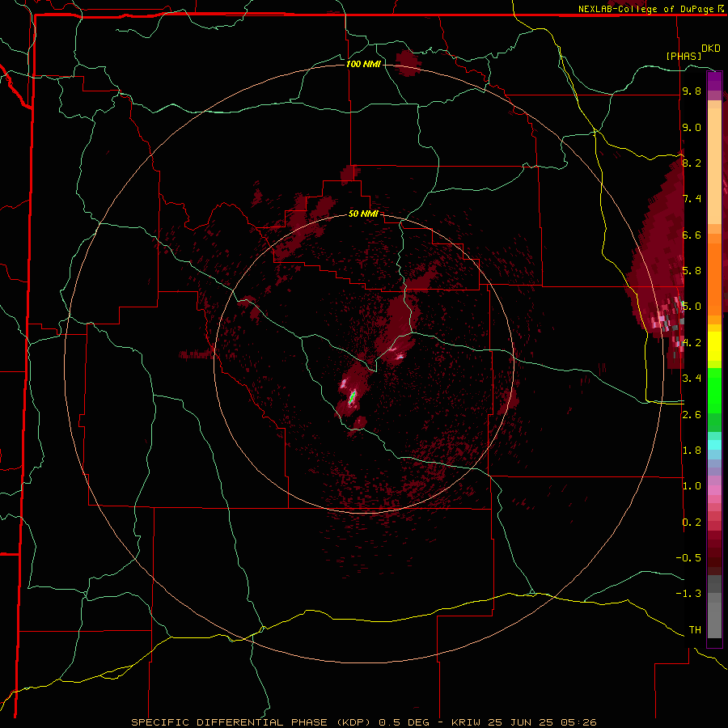Click the TH threshold label on the scale

tap(695, 630)
